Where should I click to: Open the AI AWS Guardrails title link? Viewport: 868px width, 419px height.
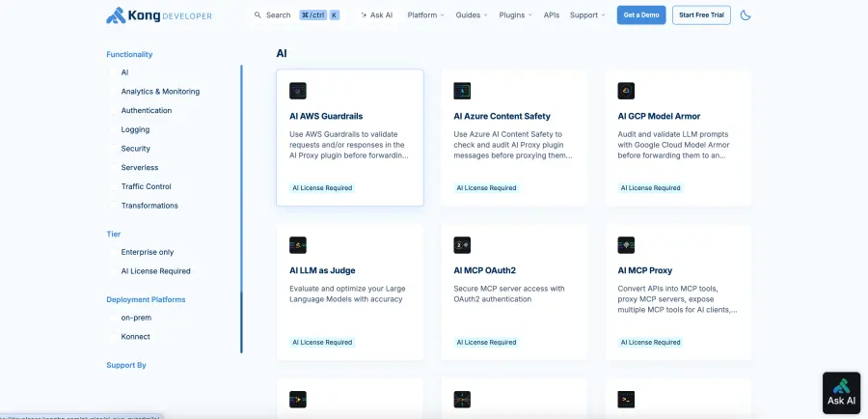pos(326,117)
